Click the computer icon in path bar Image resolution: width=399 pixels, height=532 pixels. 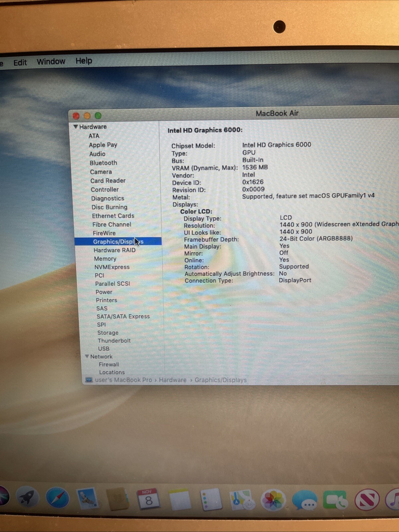(89, 380)
